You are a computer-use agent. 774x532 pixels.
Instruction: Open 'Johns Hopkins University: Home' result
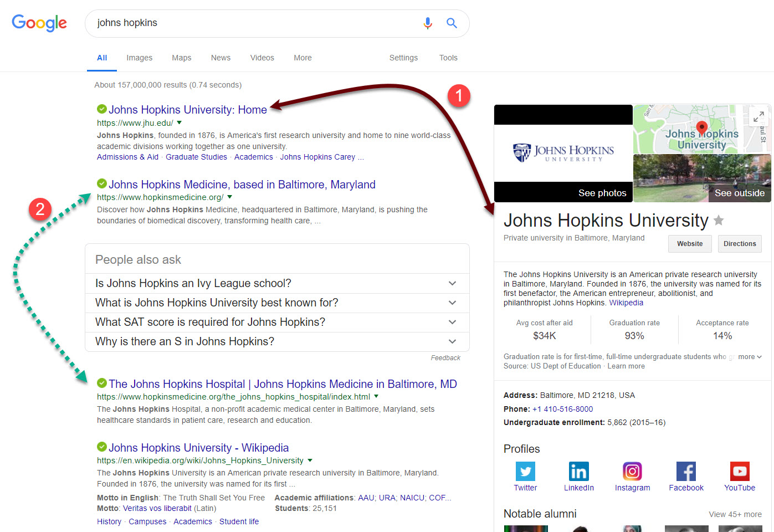pyautogui.click(x=187, y=110)
